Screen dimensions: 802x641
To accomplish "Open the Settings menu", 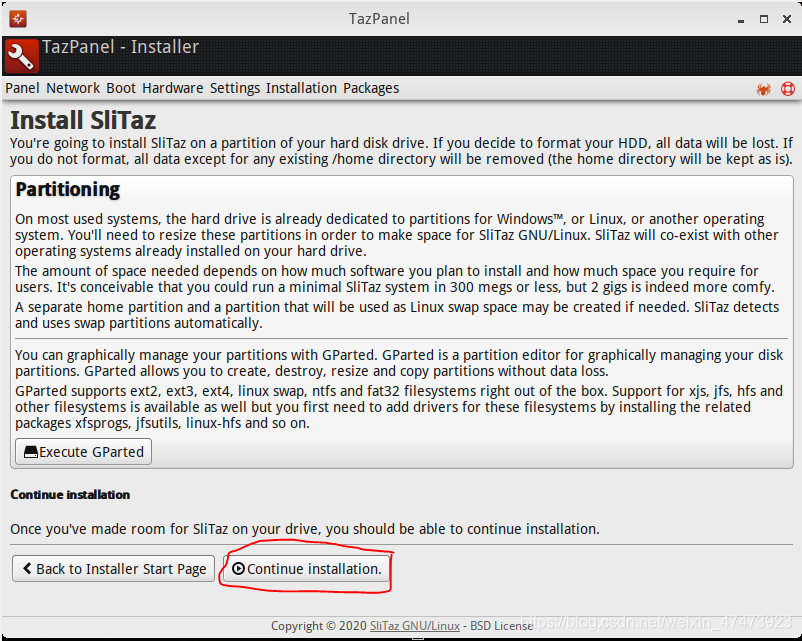I will pyautogui.click(x=235, y=88).
